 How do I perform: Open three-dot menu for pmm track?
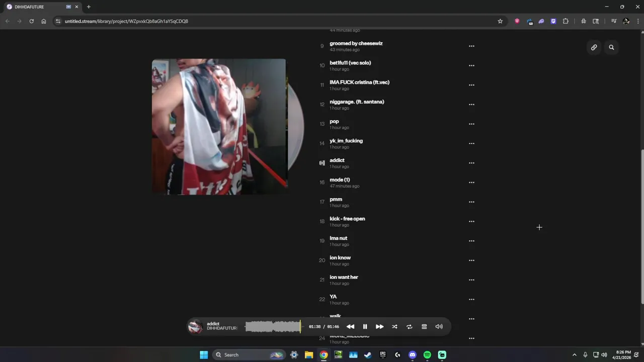tap(471, 202)
